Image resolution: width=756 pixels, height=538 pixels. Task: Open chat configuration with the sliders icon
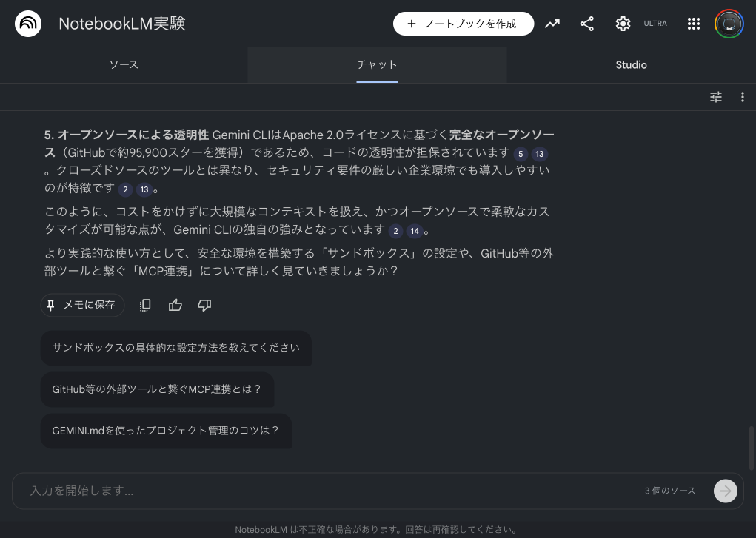[715, 97]
